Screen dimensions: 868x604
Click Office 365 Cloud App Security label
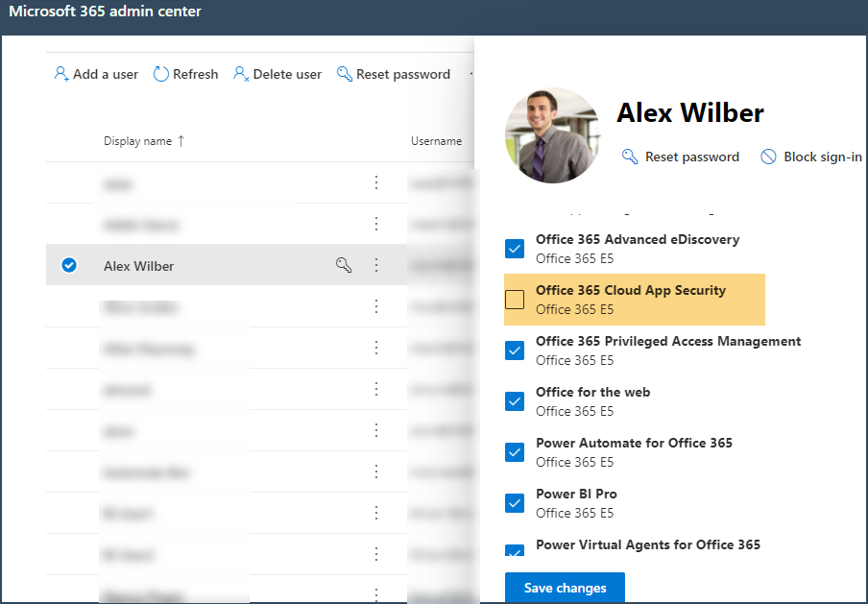coord(631,290)
